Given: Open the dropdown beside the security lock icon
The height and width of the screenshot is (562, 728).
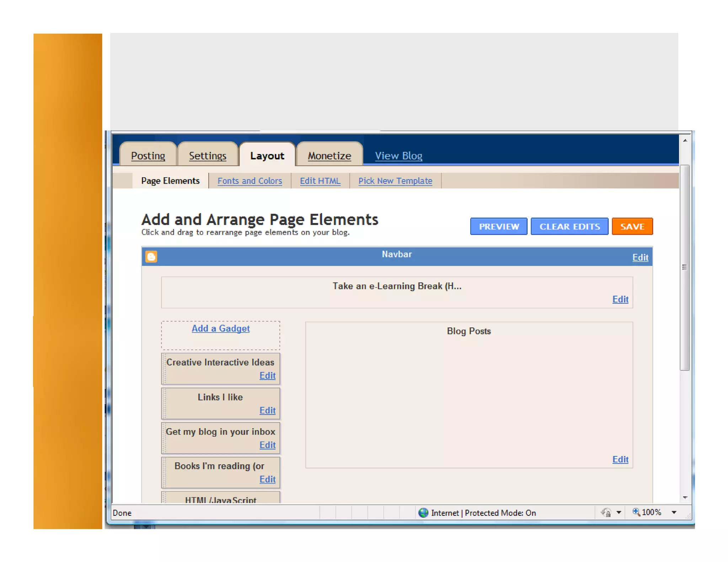Looking at the screenshot, I should 619,513.
